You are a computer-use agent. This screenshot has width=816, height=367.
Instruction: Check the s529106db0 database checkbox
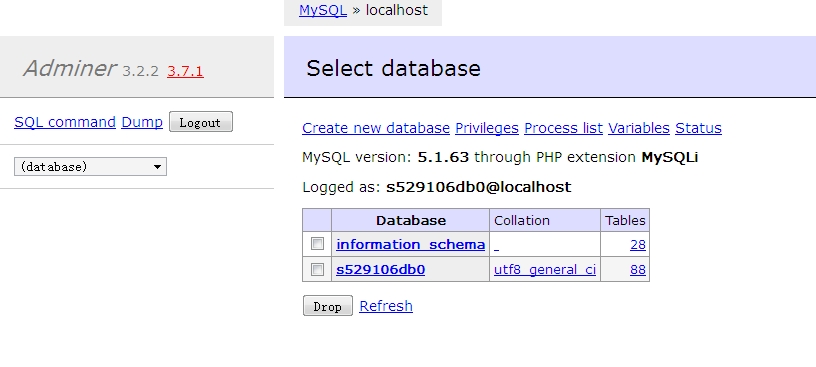[x=317, y=269]
